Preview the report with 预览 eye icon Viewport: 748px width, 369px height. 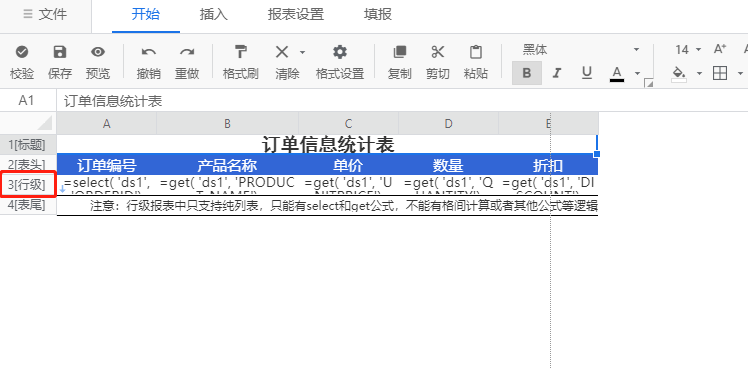pos(98,51)
